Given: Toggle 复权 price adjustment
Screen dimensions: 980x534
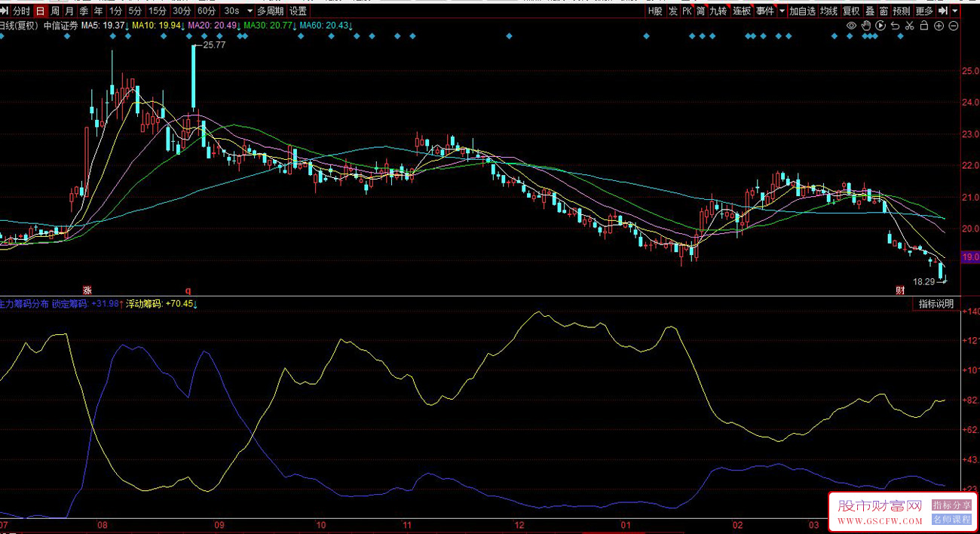Looking at the screenshot, I should click(x=852, y=11).
